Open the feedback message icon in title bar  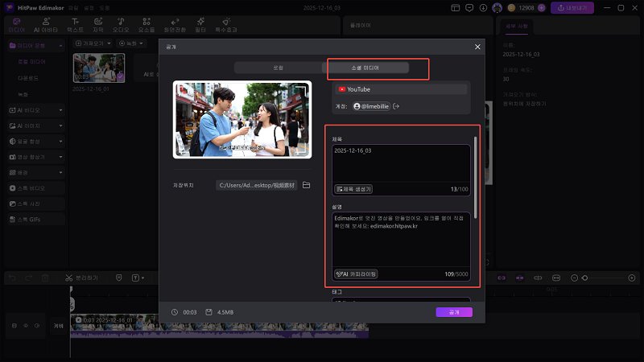tap(469, 8)
